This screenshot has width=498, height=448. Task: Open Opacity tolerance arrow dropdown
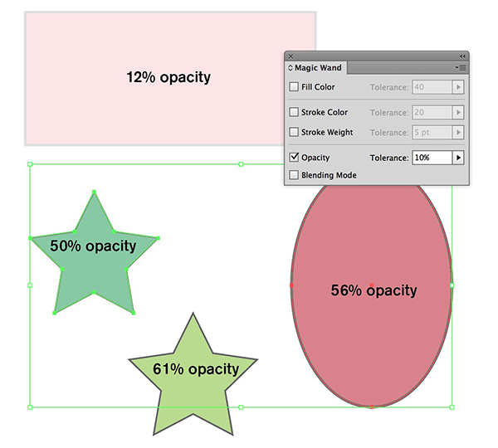458,158
